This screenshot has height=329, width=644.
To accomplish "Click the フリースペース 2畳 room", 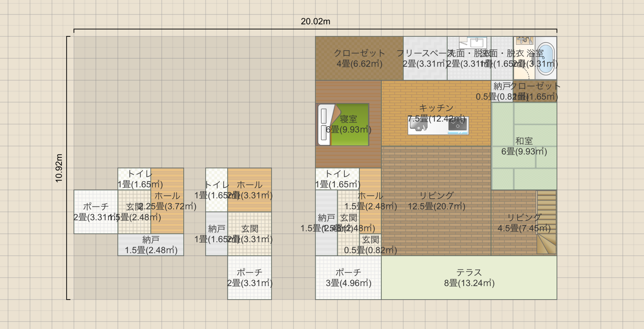I will point(425,58).
